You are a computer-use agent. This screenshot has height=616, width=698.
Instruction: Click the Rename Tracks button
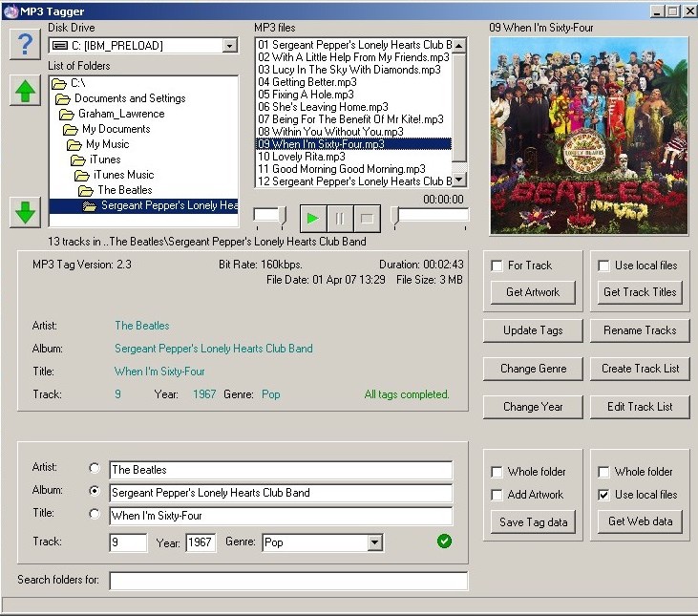click(640, 330)
